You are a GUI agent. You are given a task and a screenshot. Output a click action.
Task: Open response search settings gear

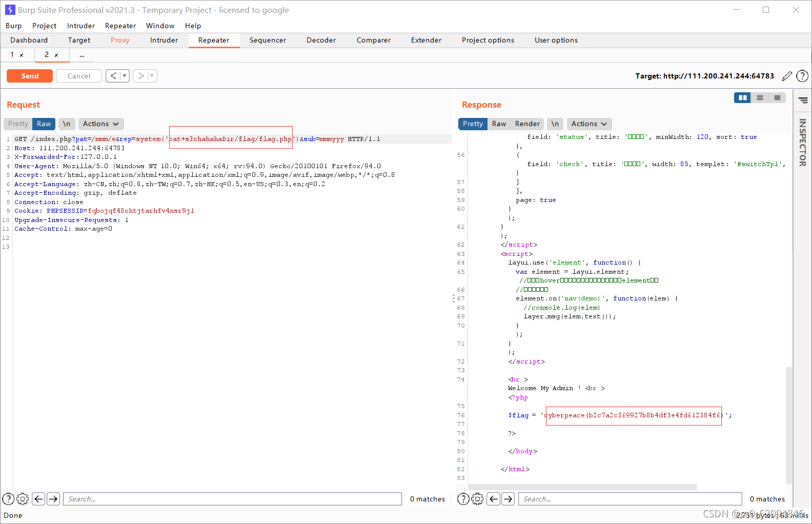pos(477,499)
